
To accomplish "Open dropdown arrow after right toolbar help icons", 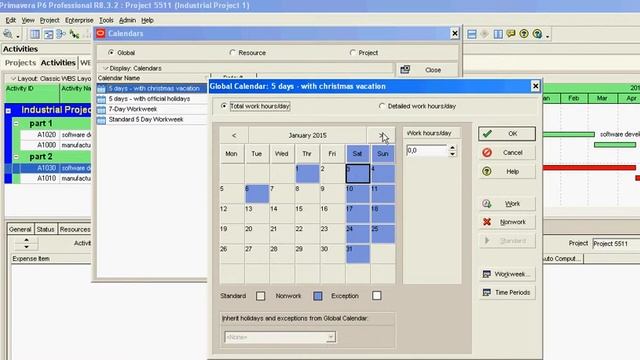I will pos(547,36).
